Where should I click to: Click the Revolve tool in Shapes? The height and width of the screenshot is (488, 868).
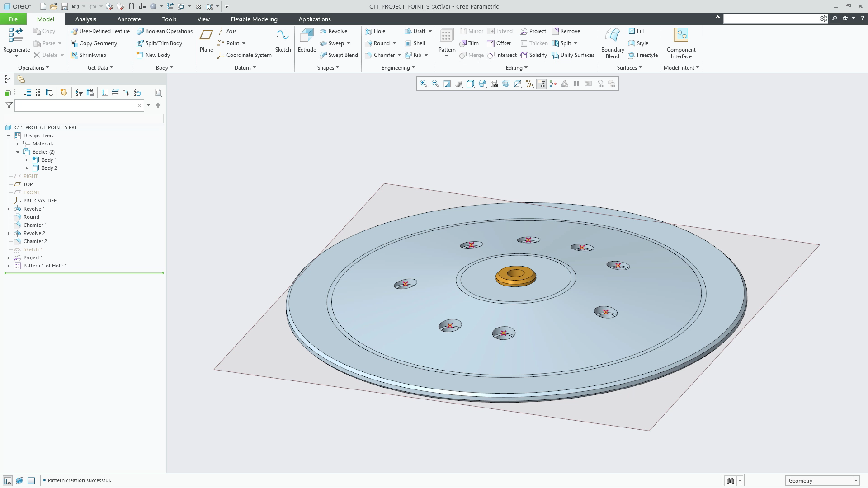pyautogui.click(x=333, y=31)
